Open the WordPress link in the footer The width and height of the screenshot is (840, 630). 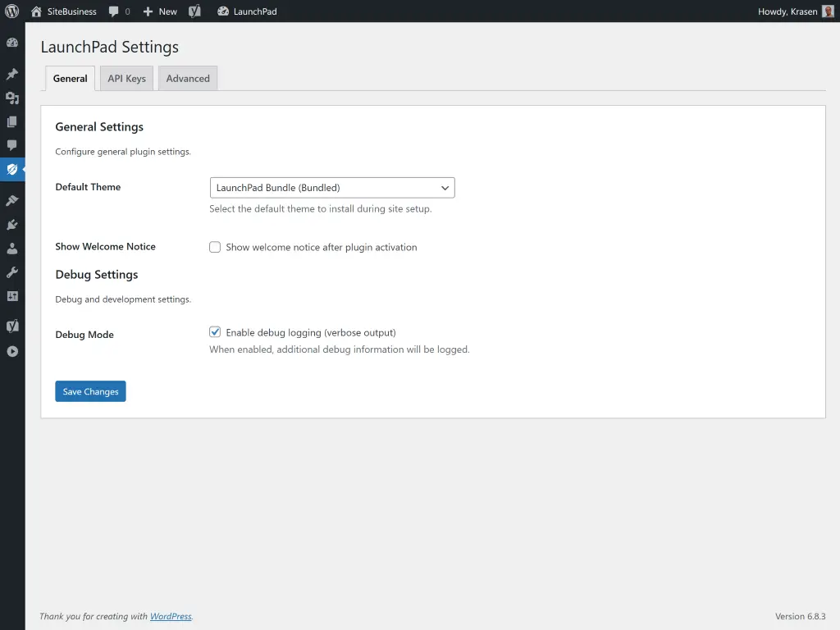point(171,616)
